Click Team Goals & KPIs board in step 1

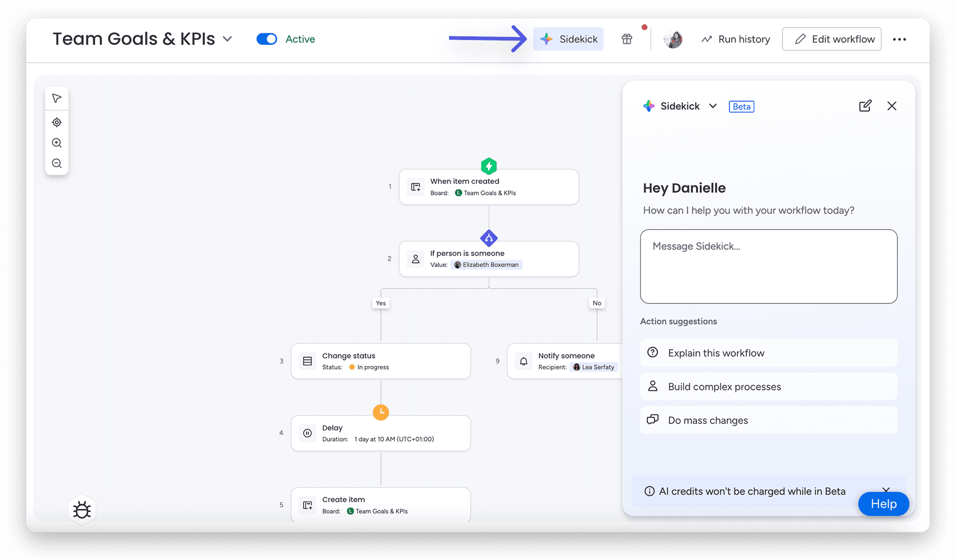[x=485, y=193]
